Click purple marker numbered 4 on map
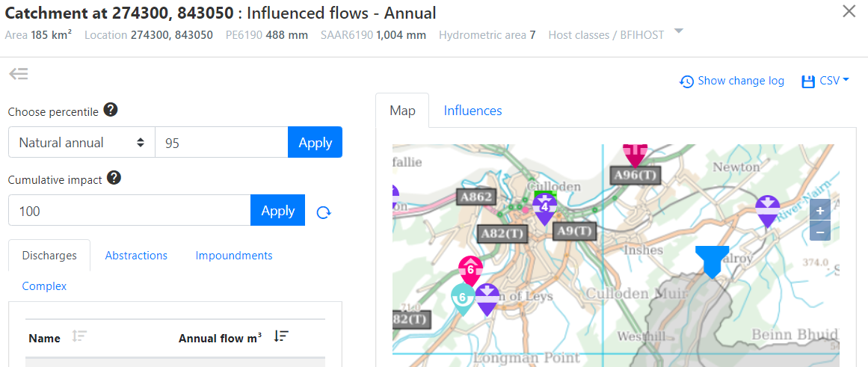The height and width of the screenshot is (367, 868). point(544,208)
